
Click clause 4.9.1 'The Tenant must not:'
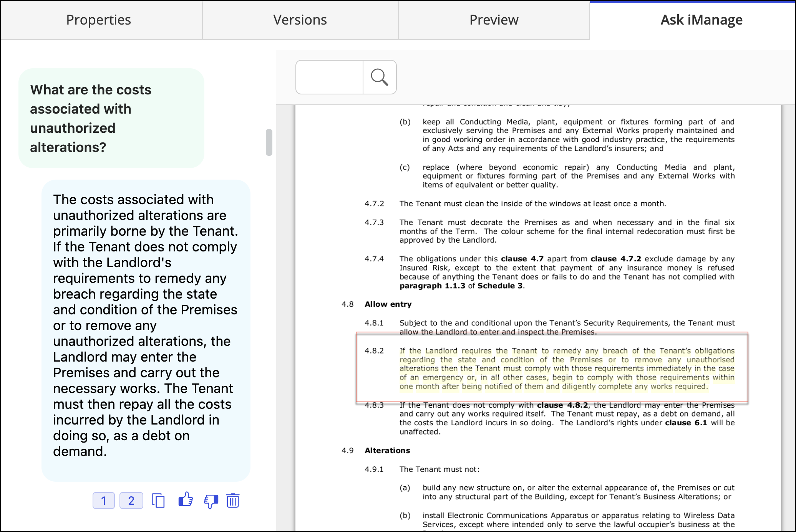pyautogui.click(x=439, y=469)
